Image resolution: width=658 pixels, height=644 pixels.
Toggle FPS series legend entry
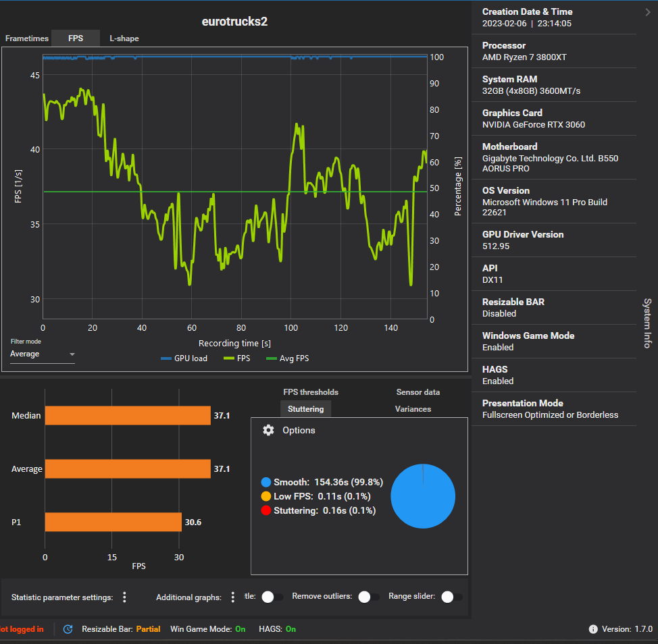(x=236, y=358)
